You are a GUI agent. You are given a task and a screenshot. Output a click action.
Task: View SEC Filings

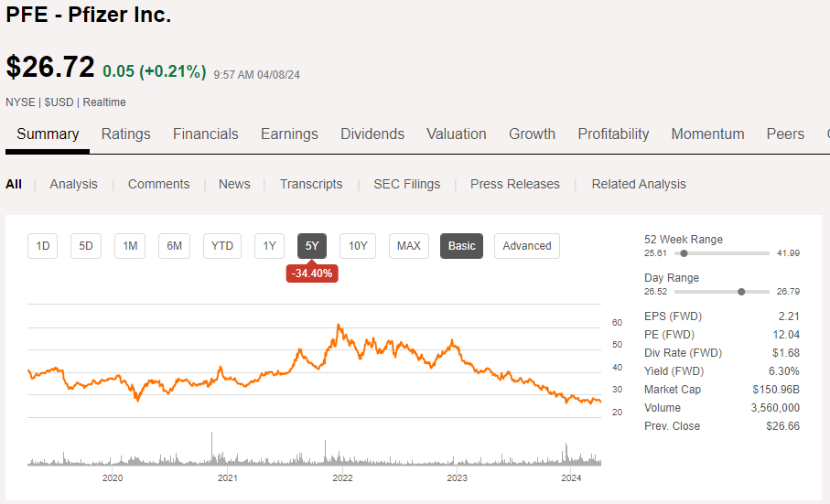pos(406,184)
